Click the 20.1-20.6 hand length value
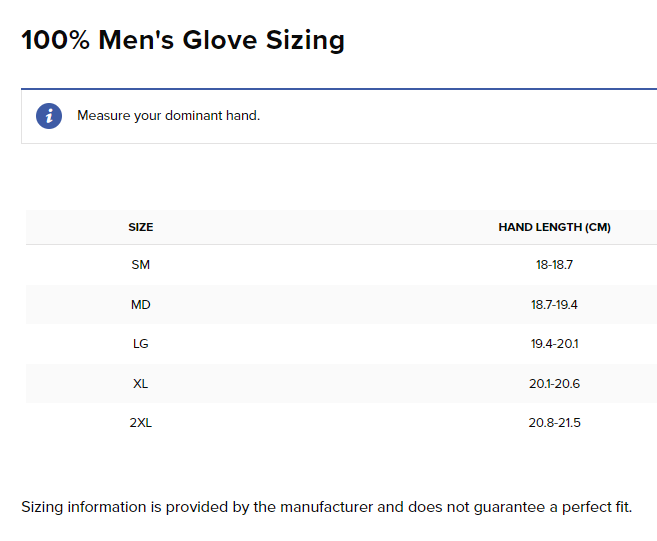This screenshot has height=541, width=657. (x=554, y=383)
